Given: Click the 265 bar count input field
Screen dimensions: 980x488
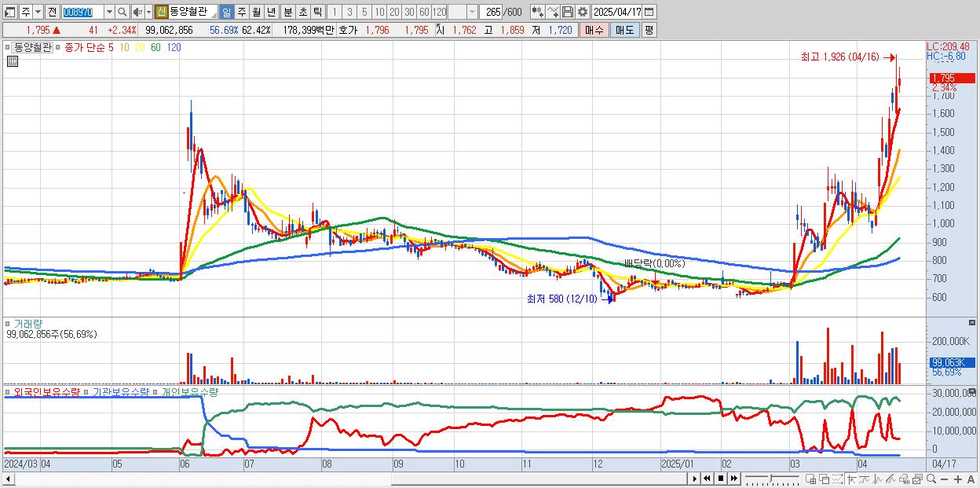Looking at the screenshot, I should [491, 12].
